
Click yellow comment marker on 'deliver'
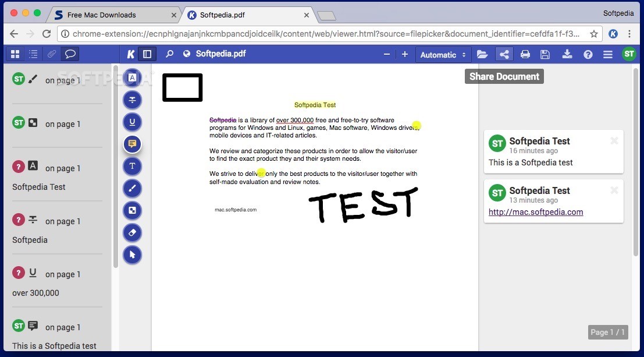(261, 173)
